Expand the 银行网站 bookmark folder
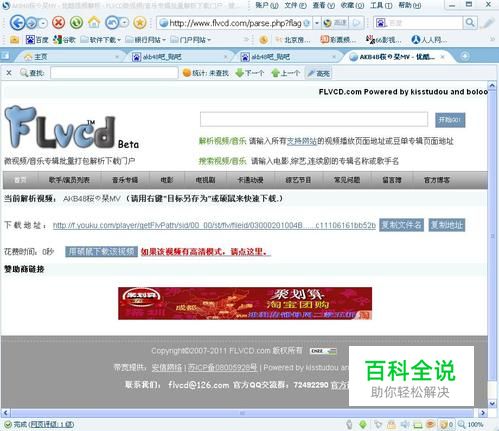The image size is (499, 431). point(145,40)
